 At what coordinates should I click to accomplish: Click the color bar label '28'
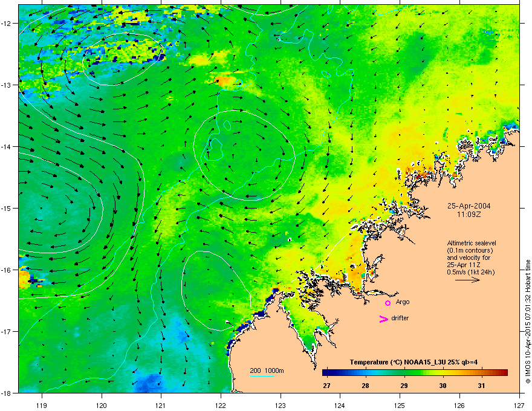tap(365, 386)
